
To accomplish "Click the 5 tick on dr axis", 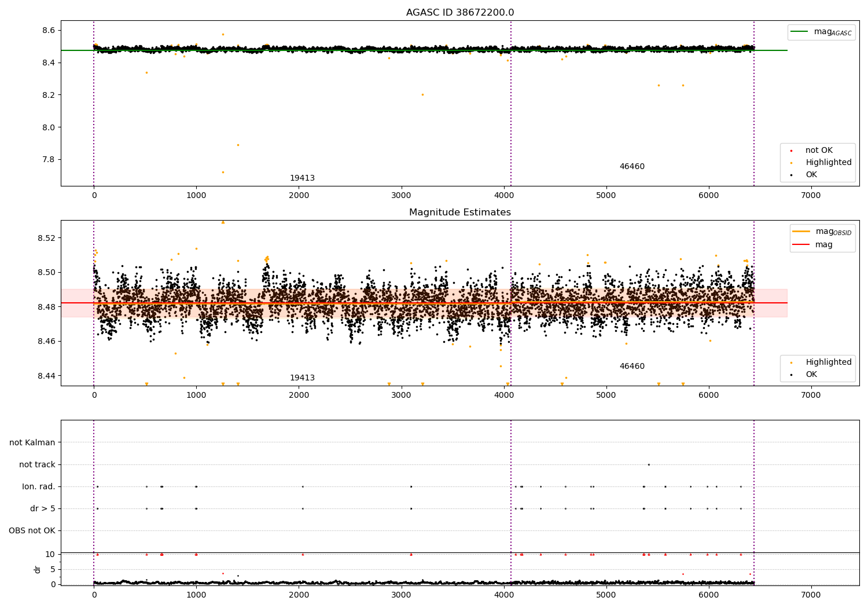I will tap(53, 570).
